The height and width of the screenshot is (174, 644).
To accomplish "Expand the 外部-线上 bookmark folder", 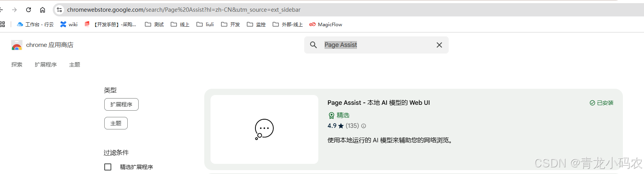I will point(287,24).
